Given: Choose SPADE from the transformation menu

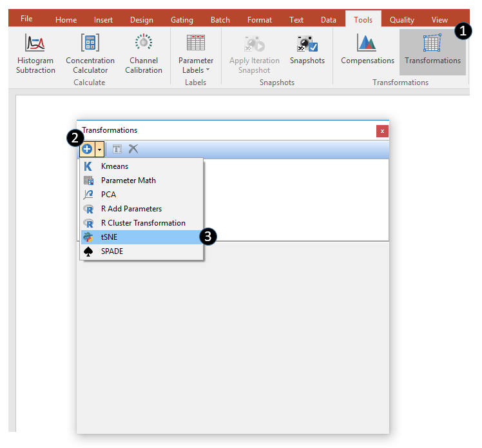Looking at the screenshot, I should pos(112,251).
